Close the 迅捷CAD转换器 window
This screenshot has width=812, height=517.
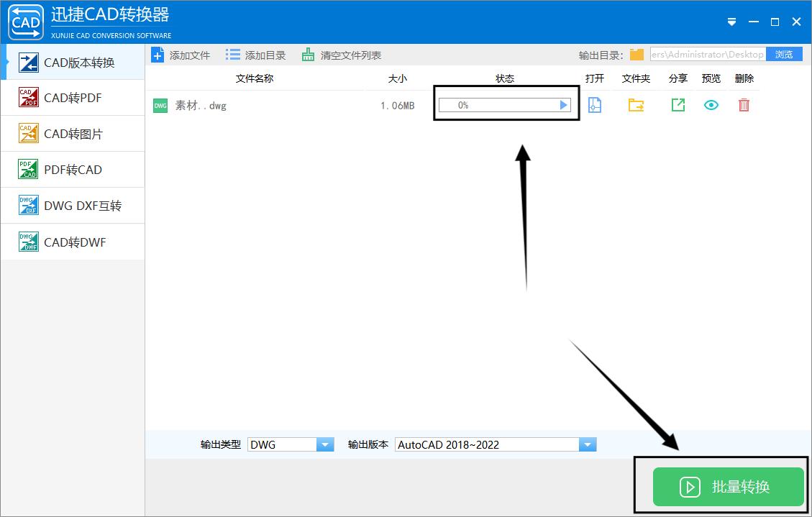pyautogui.click(x=796, y=22)
